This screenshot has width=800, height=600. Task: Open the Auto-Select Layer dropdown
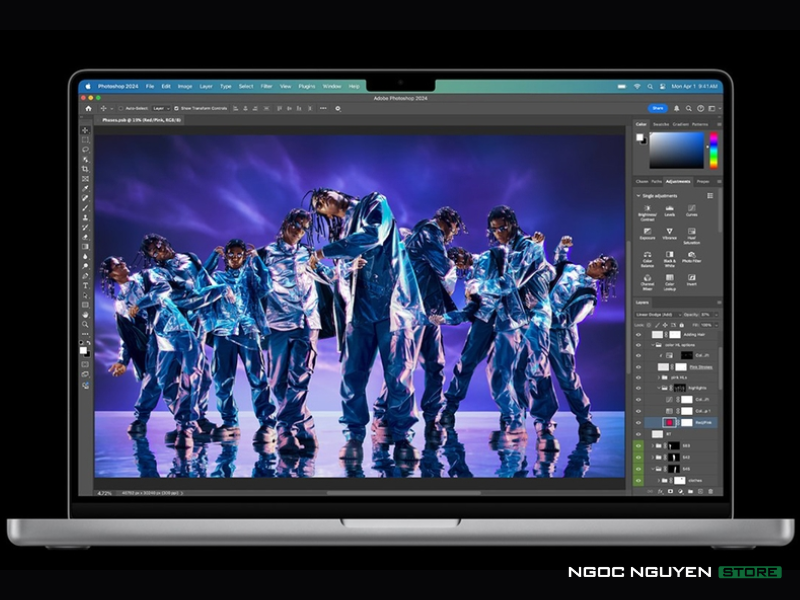[x=161, y=108]
